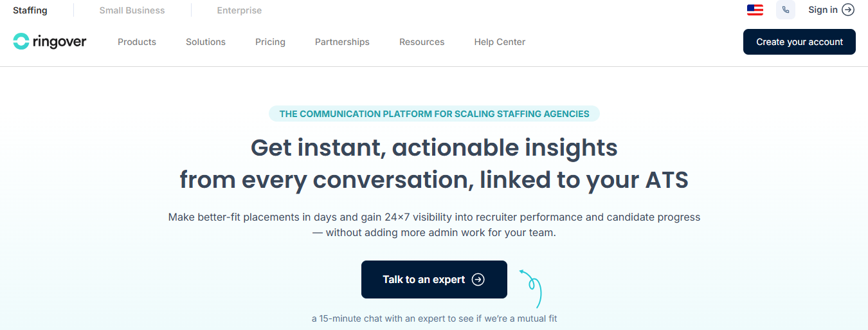Click the curly teal arrow graphic
868x330 pixels.
[531, 288]
